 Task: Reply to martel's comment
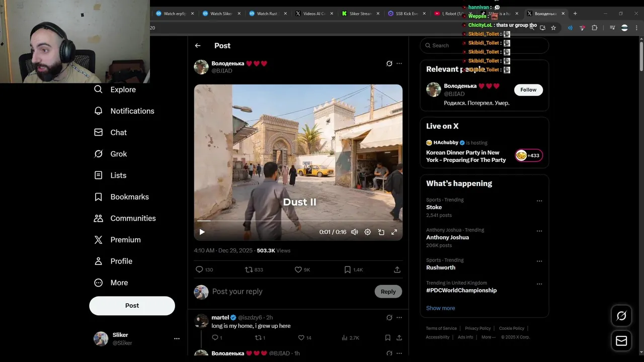point(217,338)
